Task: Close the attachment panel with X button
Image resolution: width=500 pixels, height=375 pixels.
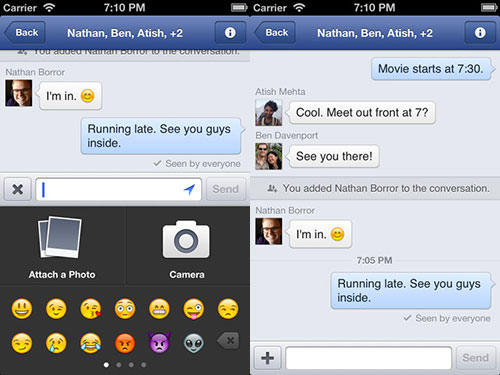Action: 18,189
